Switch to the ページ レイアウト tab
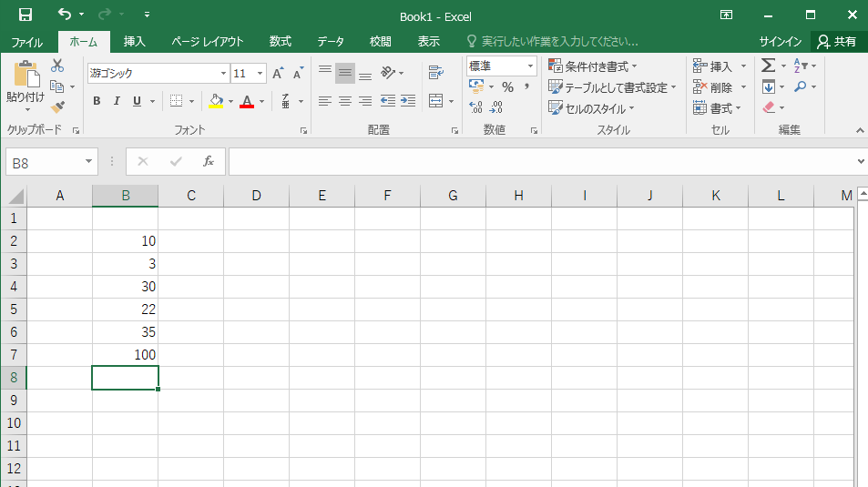Viewport: 868px width, 487px height. 208,42
